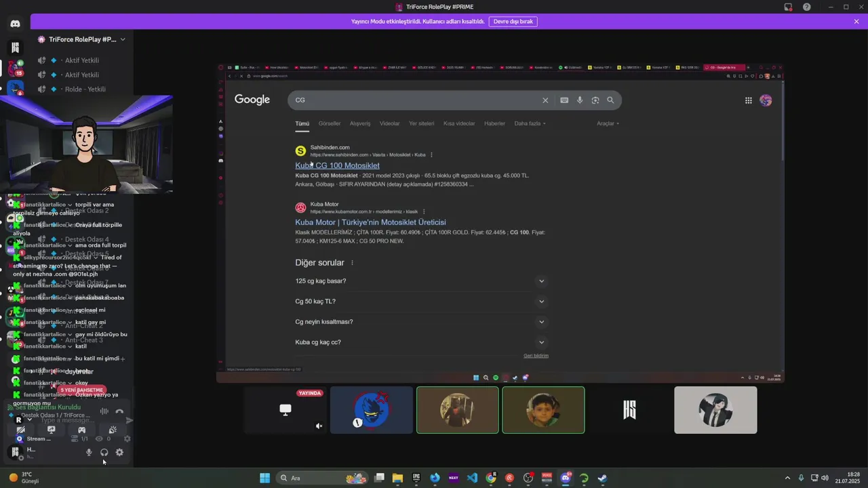The width and height of the screenshot is (868, 488).
Task: Select the 'Yer siteleri' search tab
Action: point(422,123)
